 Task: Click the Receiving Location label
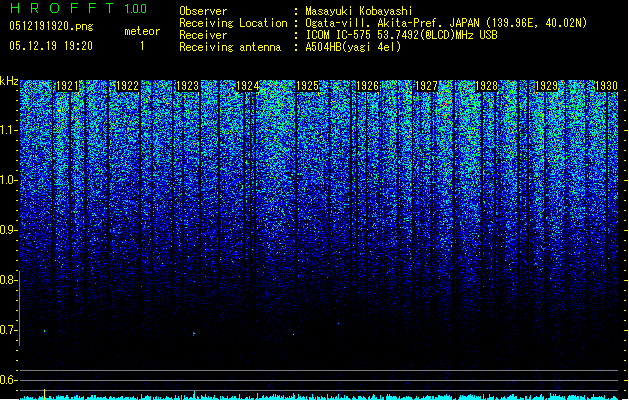[233, 23]
